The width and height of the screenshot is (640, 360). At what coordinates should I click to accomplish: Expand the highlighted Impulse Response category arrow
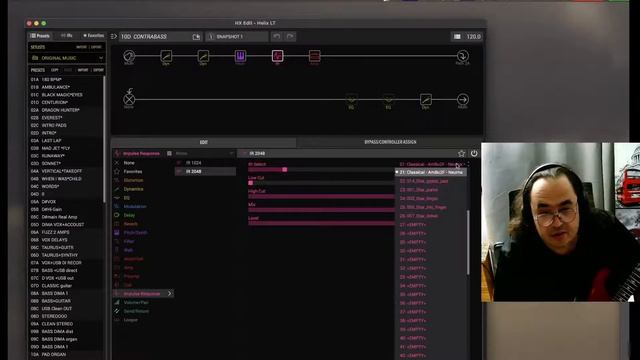[x=169, y=293]
